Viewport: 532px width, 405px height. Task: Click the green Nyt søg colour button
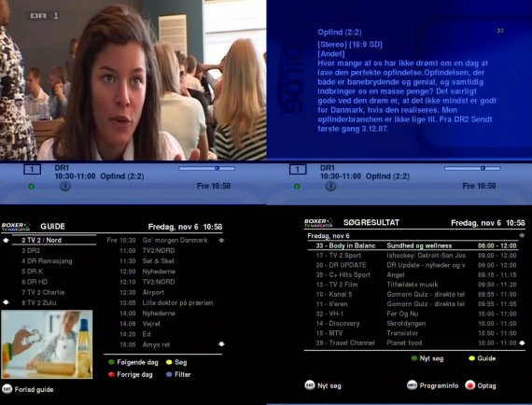pyautogui.click(x=427, y=358)
